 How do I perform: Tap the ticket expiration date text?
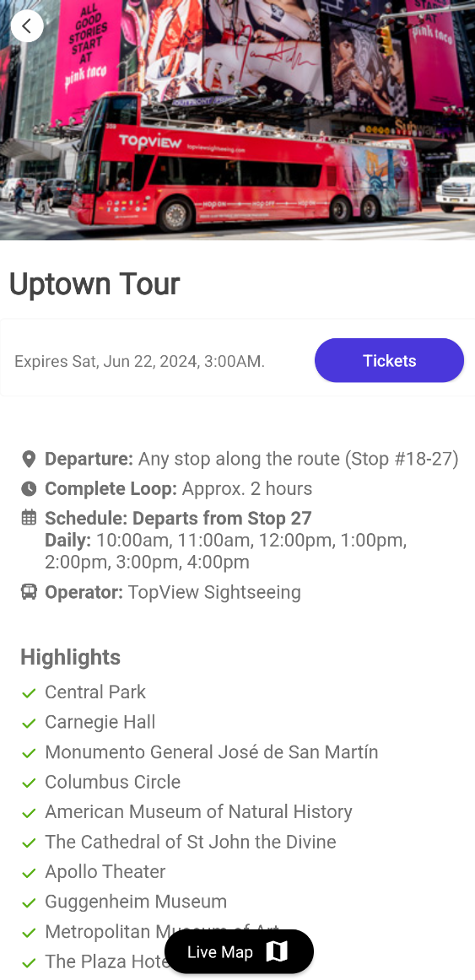[x=140, y=361]
